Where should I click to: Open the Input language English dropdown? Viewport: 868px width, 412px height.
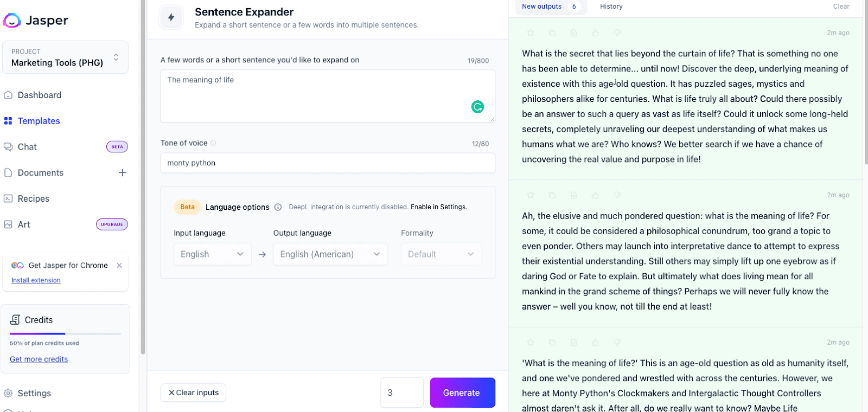pos(212,254)
